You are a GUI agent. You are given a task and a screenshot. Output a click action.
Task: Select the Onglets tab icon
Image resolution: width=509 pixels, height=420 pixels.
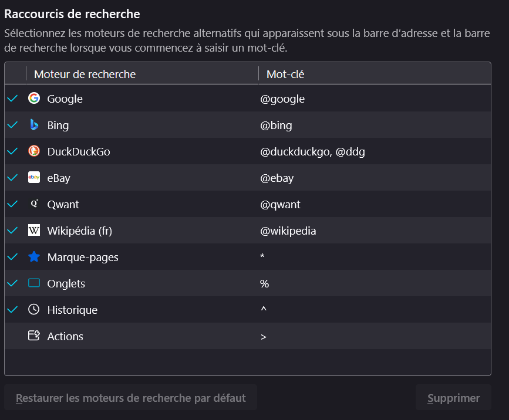pos(34,283)
